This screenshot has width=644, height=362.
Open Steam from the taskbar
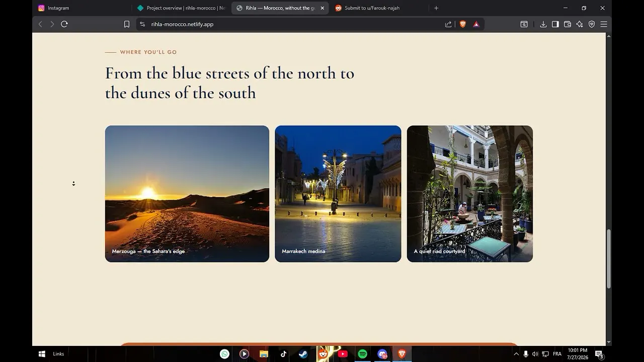coord(303,354)
